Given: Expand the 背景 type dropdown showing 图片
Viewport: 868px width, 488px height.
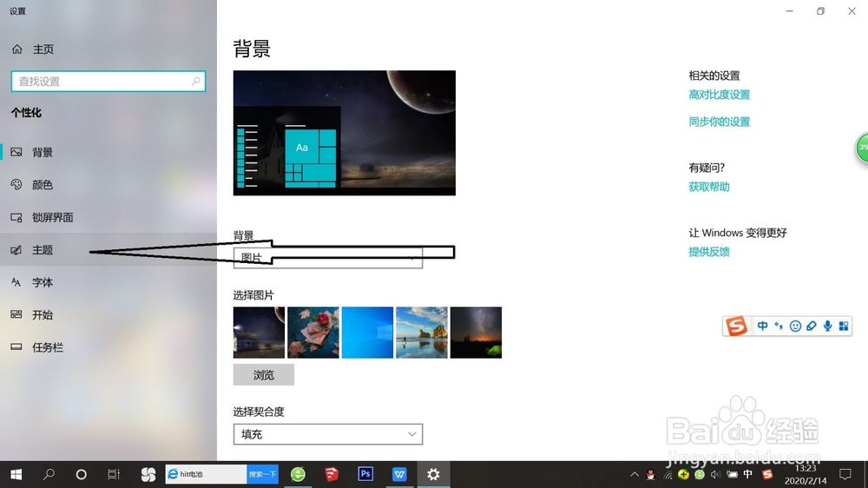Looking at the screenshot, I should (x=328, y=258).
